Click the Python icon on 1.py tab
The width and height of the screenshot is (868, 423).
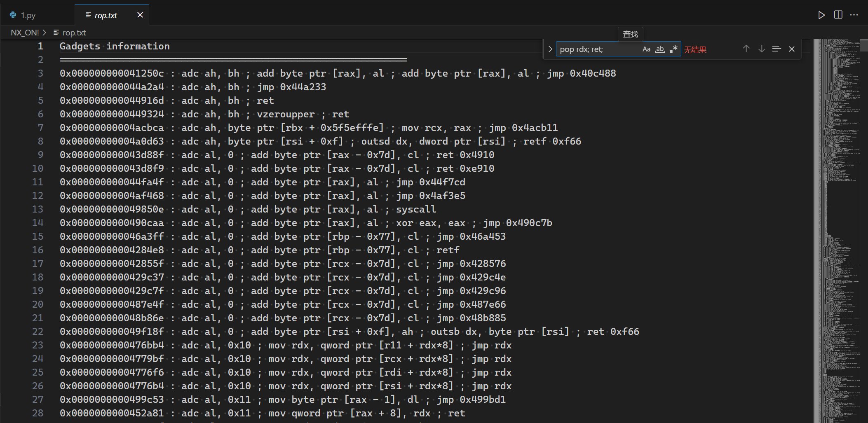pyautogui.click(x=13, y=15)
